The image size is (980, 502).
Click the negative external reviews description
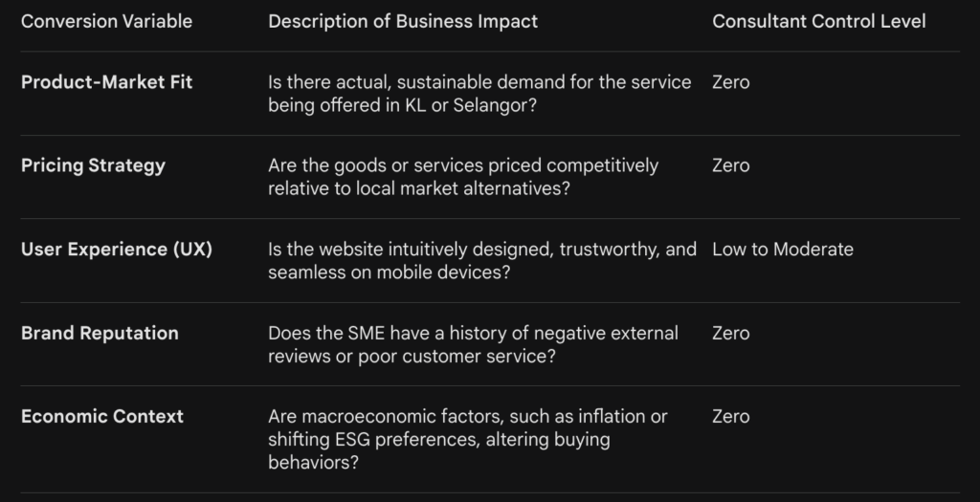(473, 333)
